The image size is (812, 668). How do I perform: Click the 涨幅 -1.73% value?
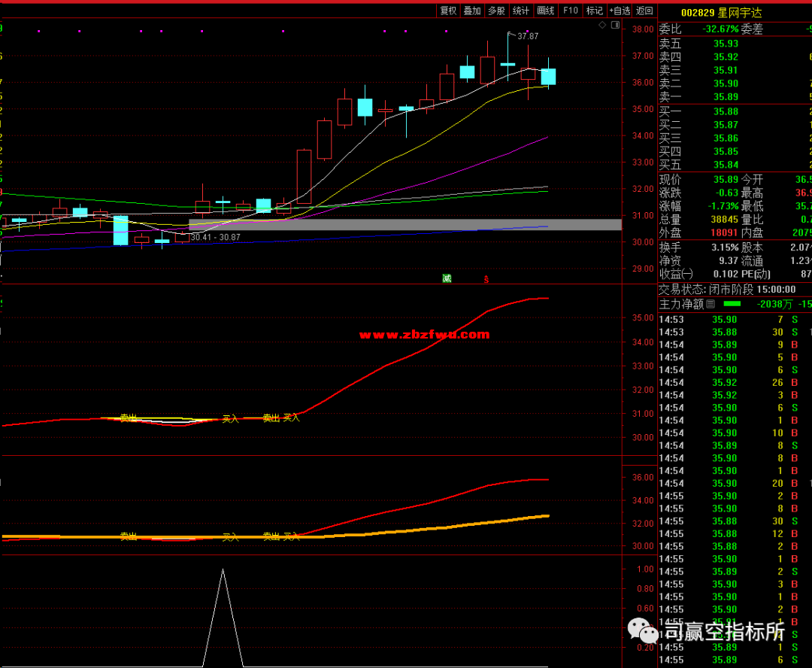(723, 206)
